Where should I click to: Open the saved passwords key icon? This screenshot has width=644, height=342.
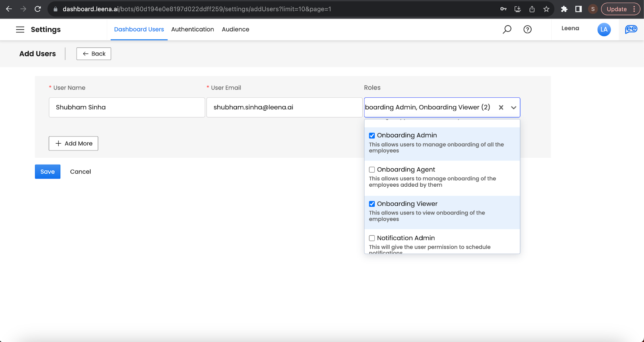(x=504, y=9)
